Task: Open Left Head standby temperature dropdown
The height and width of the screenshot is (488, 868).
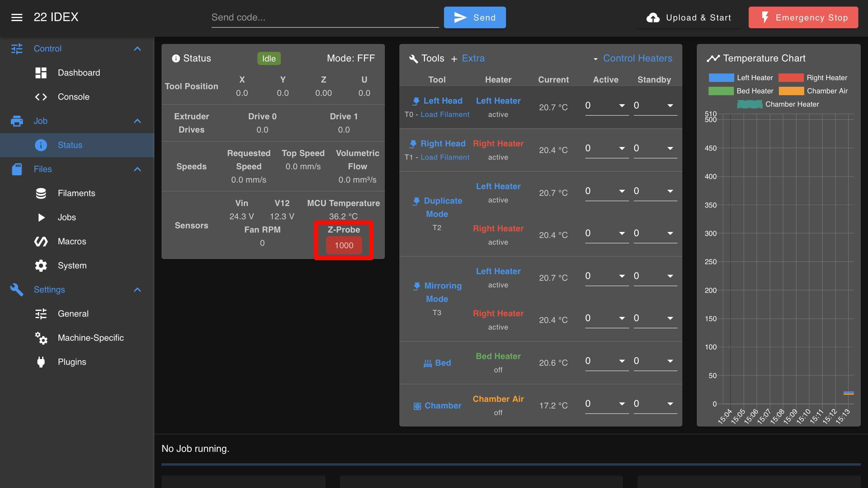Action: click(670, 106)
